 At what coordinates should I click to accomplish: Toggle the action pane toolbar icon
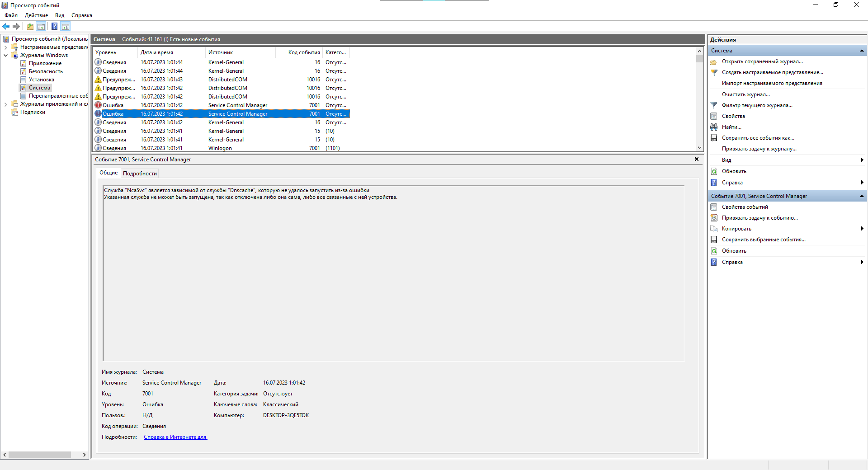66,26
